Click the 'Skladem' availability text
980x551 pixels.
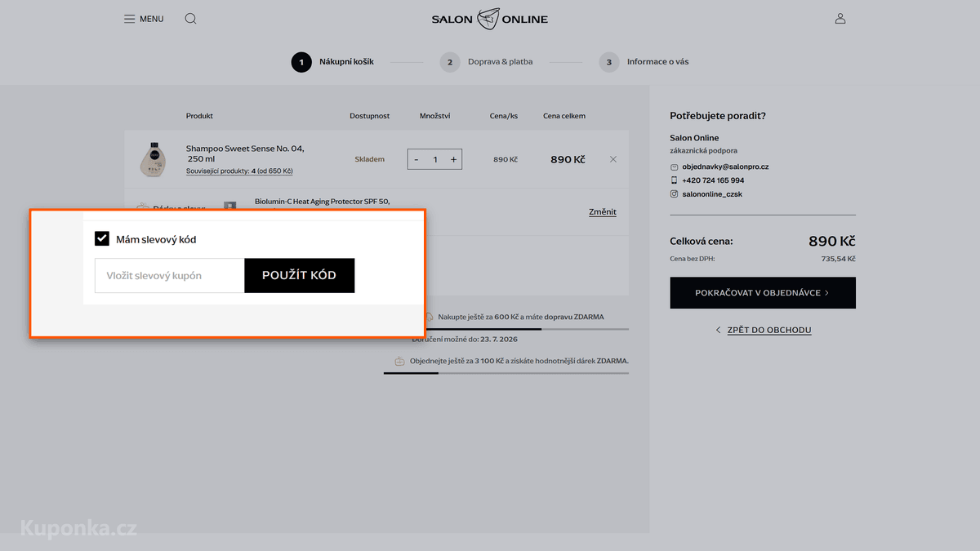click(x=369, y=159)
